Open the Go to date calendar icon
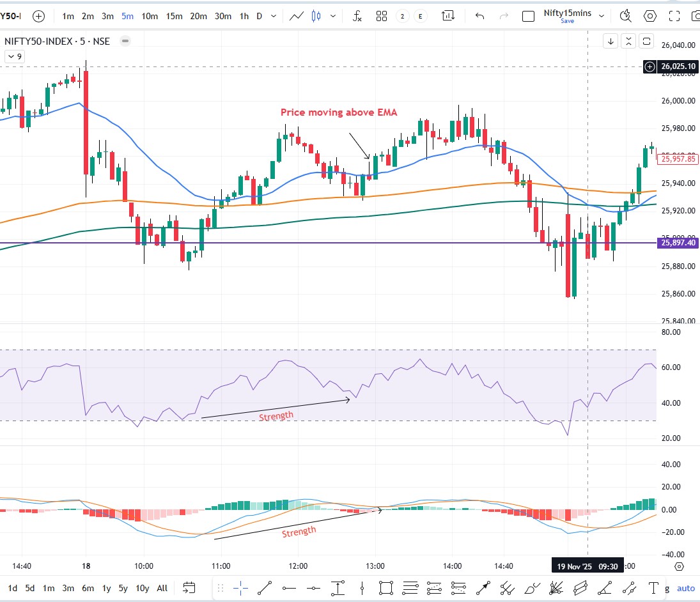 coord(189,588)
